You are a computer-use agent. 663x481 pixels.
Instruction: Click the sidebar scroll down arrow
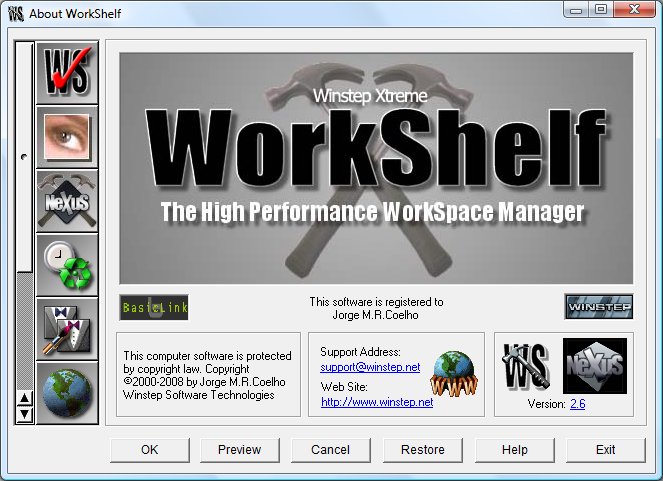point(26,414)
